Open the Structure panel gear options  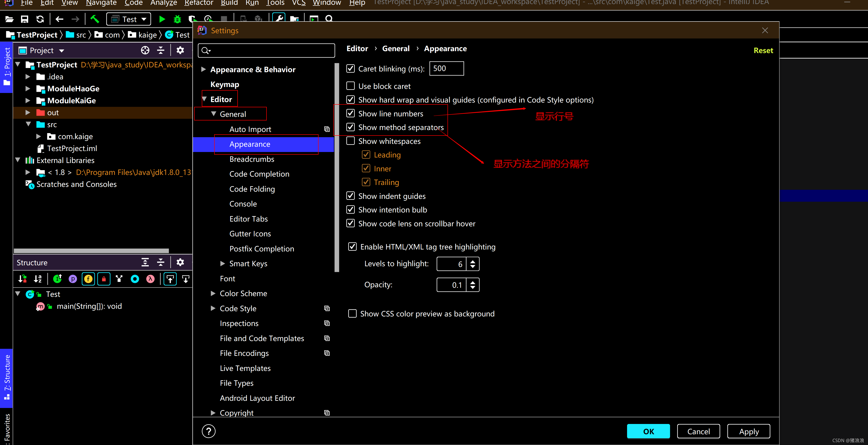click(x=180, y=262)
